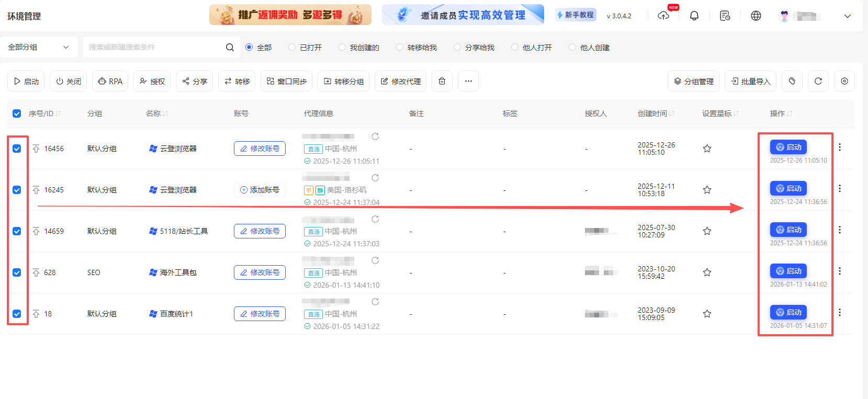Click the 批量导入 button
The image size is (868, 399).
[751, 81]
